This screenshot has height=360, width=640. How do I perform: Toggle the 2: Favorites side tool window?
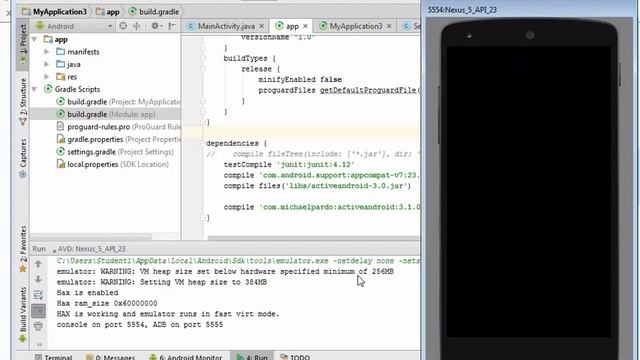tap(23, 249)
